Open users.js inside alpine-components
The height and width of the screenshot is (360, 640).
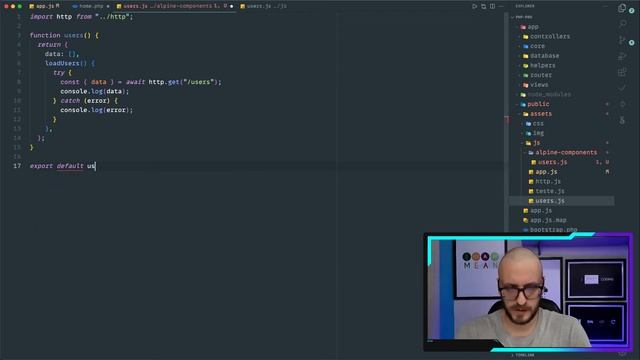[x=552, y=162]
